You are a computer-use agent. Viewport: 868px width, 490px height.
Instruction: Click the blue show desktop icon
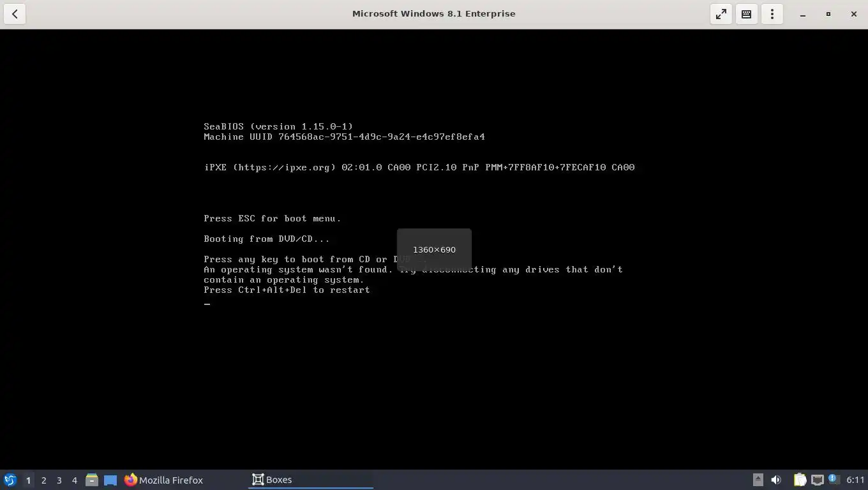[x=110, y=480]
